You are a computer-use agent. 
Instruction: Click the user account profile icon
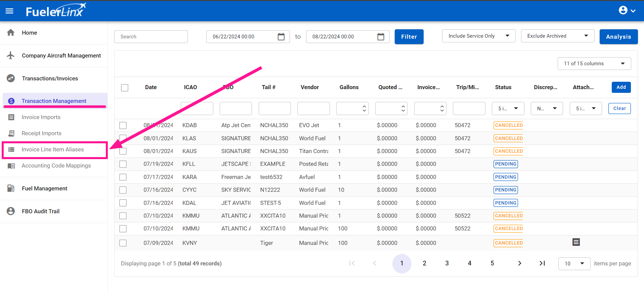coord(623,10)
